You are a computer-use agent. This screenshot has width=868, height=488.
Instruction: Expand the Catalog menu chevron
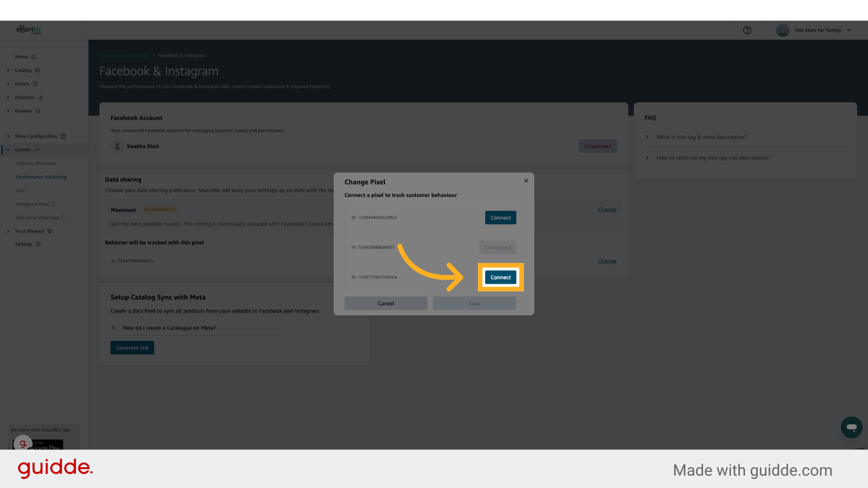(8, 70)
